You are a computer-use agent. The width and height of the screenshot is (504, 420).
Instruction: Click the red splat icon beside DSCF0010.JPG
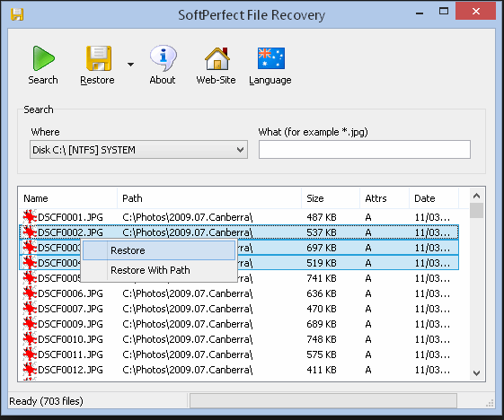(30, 339)
